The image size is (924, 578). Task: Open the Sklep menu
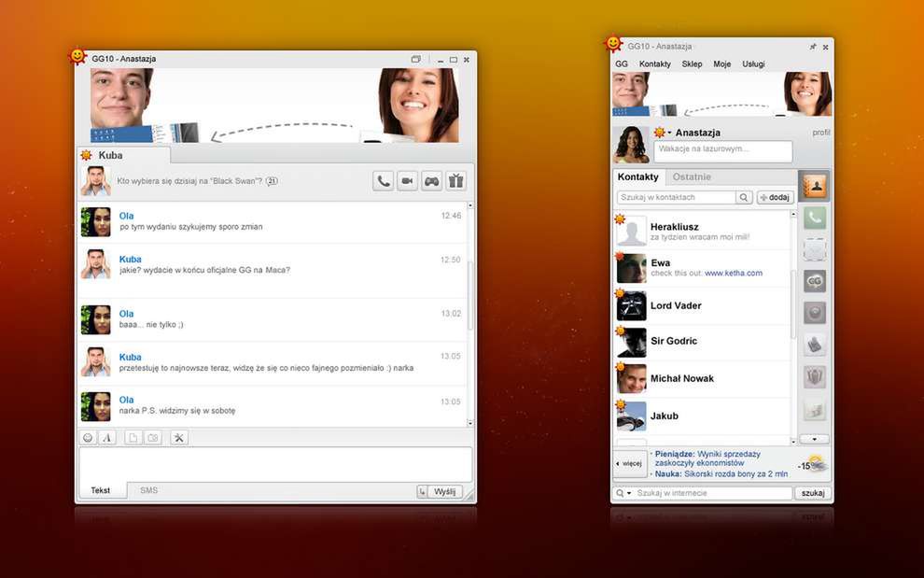pyautogui.click(x=692, y=63)
